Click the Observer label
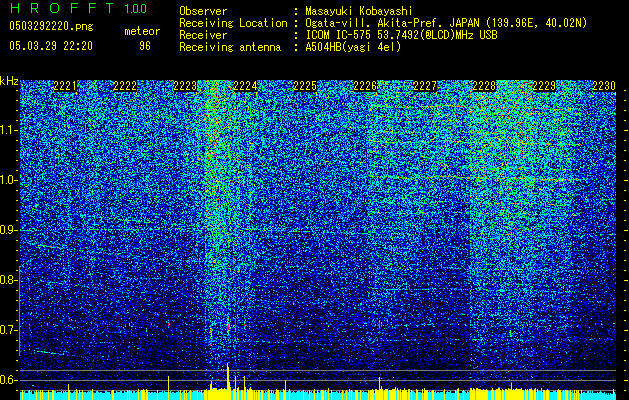629x400 pixels. (203, 11)
